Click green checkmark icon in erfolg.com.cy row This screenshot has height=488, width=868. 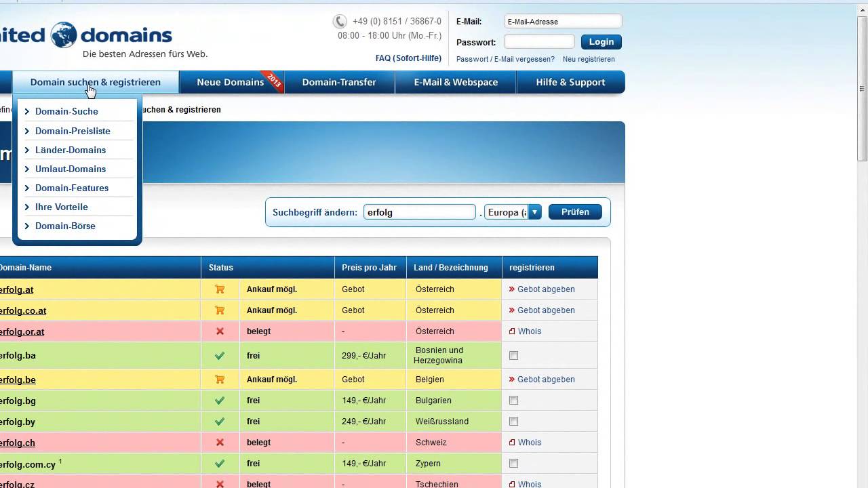[x=220, y=464]
